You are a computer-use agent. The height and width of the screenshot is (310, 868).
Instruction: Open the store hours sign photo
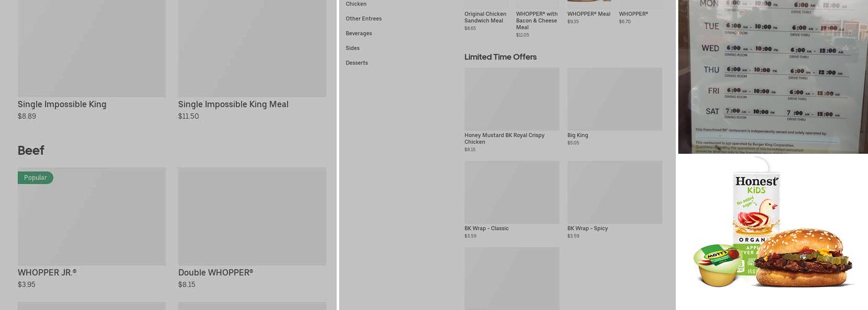pos(773,76)
